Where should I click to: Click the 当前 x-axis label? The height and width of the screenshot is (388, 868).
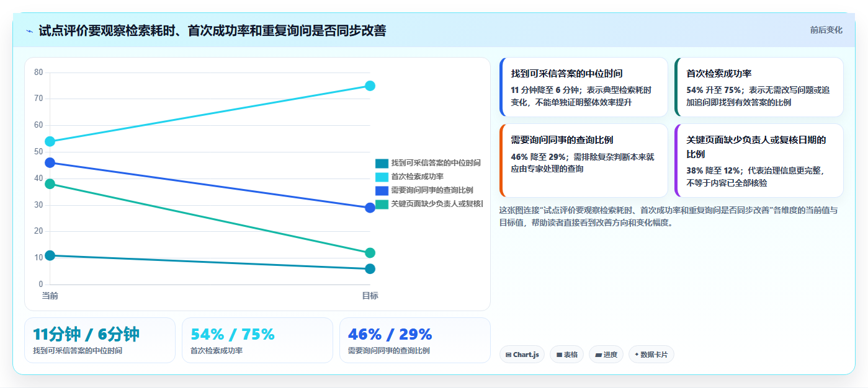[x=50, y=296]
